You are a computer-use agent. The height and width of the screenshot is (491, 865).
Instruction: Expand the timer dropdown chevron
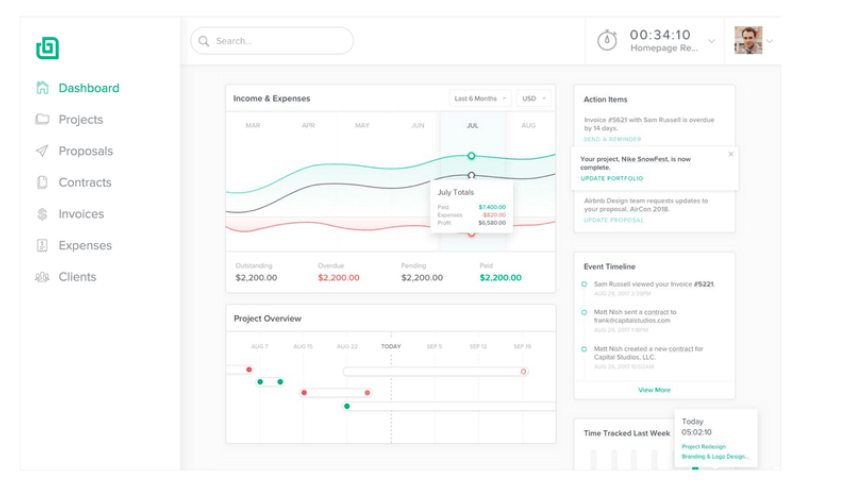coord(712,41)
